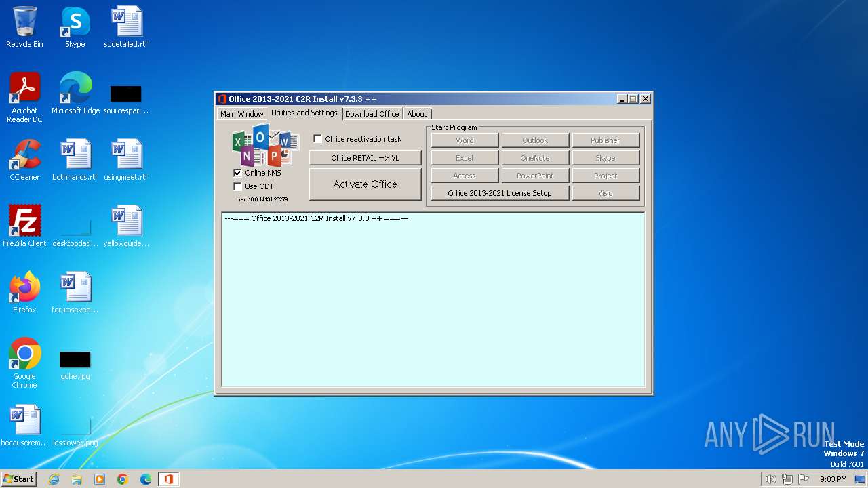868x488 pixels.
Task: Select the desktopdati file icon
Action: tap(75, 230)
